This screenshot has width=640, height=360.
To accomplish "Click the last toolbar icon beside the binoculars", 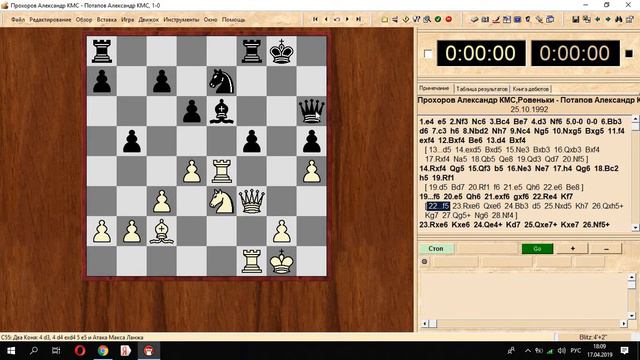I will 630,19.
